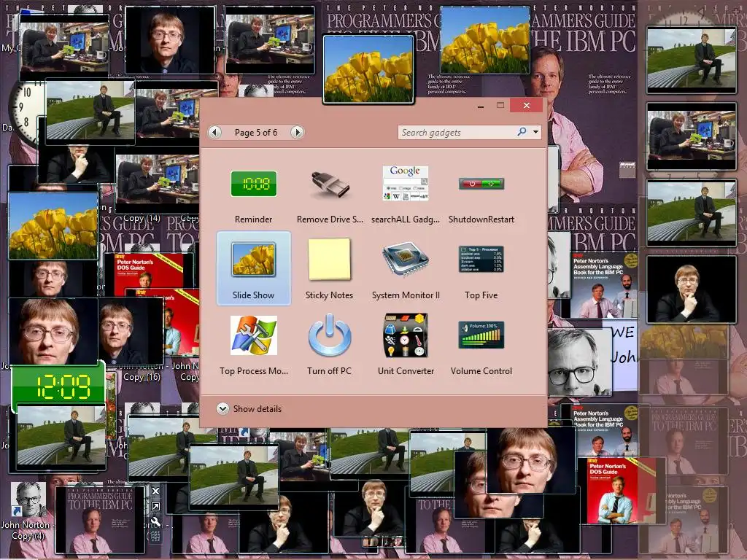Minimize the gadget gallery window

[481, 106]
